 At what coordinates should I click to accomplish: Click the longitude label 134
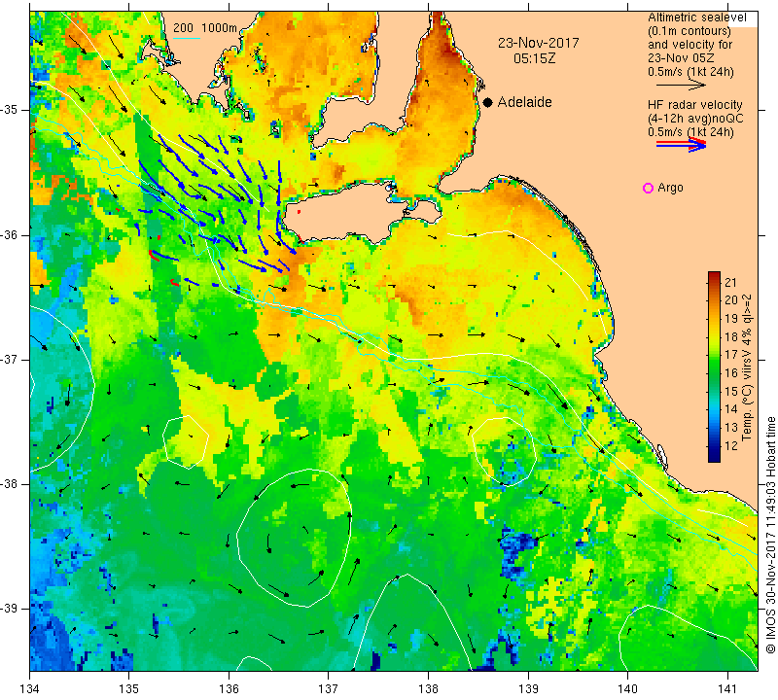coord(30,688)
